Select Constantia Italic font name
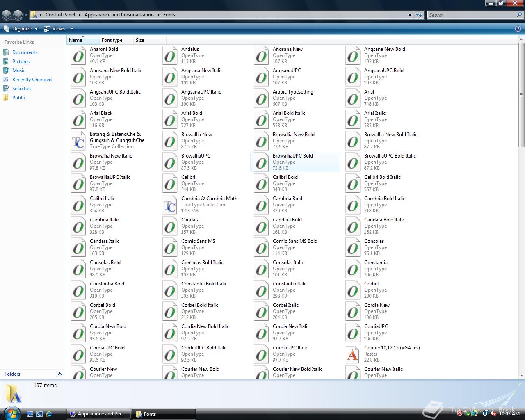 pos(290,284)
